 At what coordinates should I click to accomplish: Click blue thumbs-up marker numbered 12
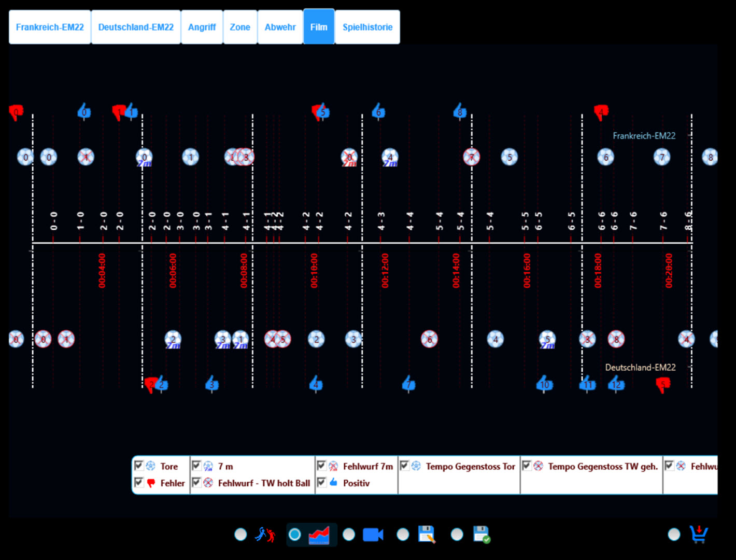click(616, 384)
